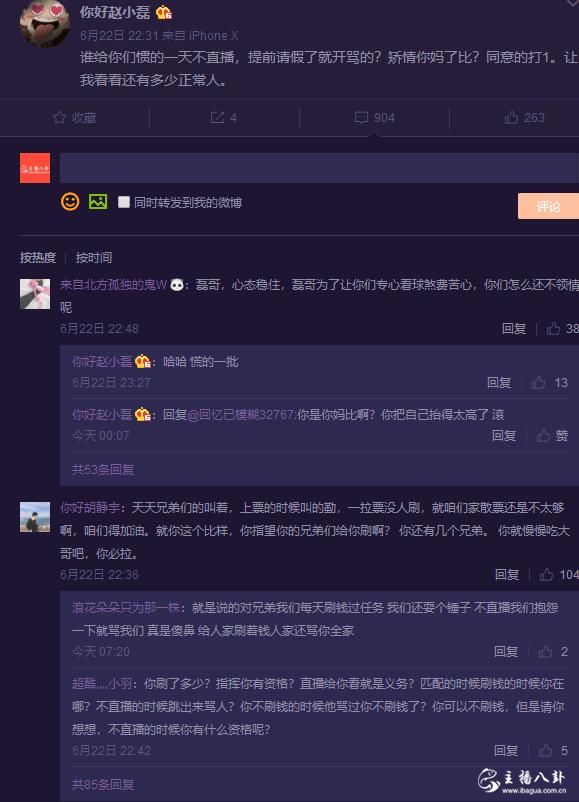579x802 pixels.
Task: Reply to the 今天 07:20 reply
Action: click(506, 651)
